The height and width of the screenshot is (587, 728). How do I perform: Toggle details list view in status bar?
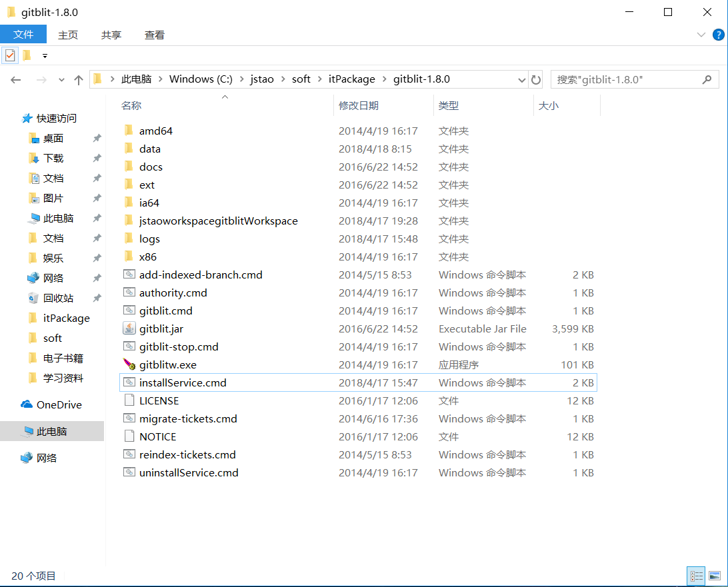pyautogui.click(x=696, y=576)
